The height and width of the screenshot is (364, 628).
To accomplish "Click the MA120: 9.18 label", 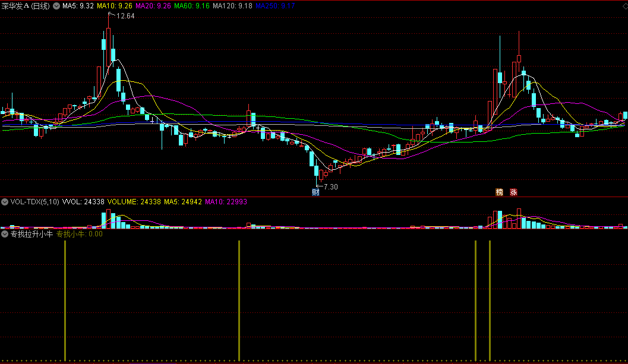I will pyautogui.click(x=232, y=6).
